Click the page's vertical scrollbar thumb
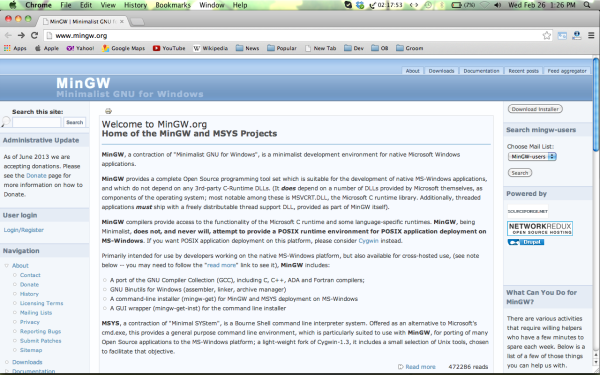The image size is (600, 375). click(x=596, y=104)
